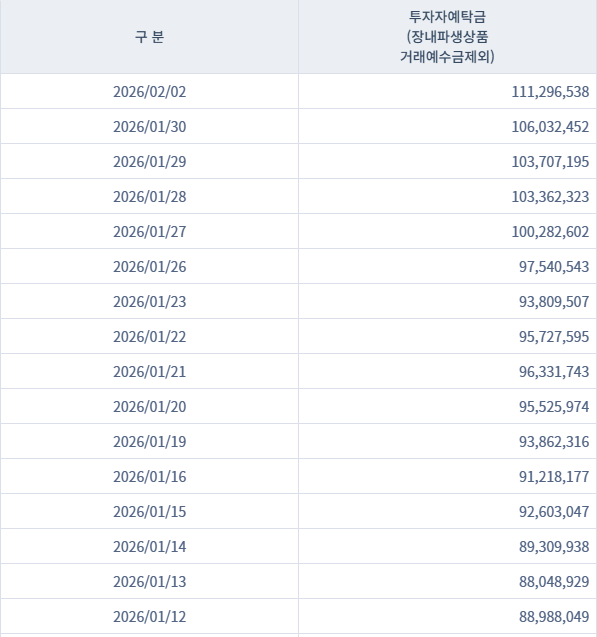Click the 2026/01/21 date cell
The width and height of the screenshot is (597, 637).
(x=149, y=371)
